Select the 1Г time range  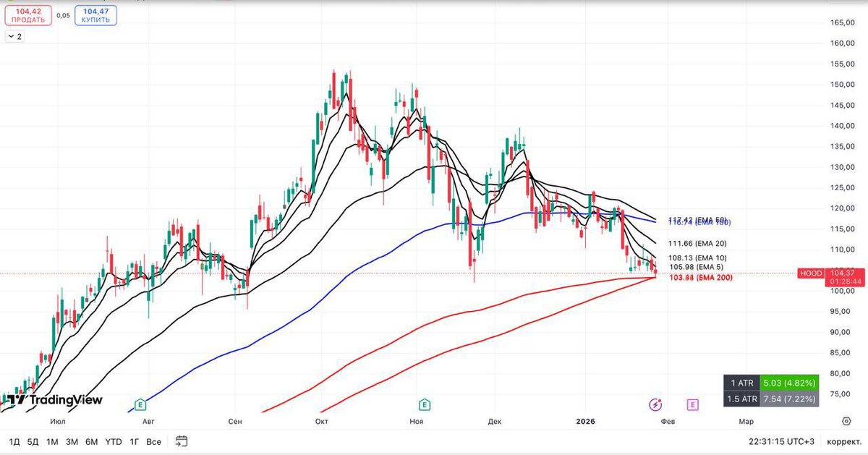pyautogui.click(x=135, y=441)
